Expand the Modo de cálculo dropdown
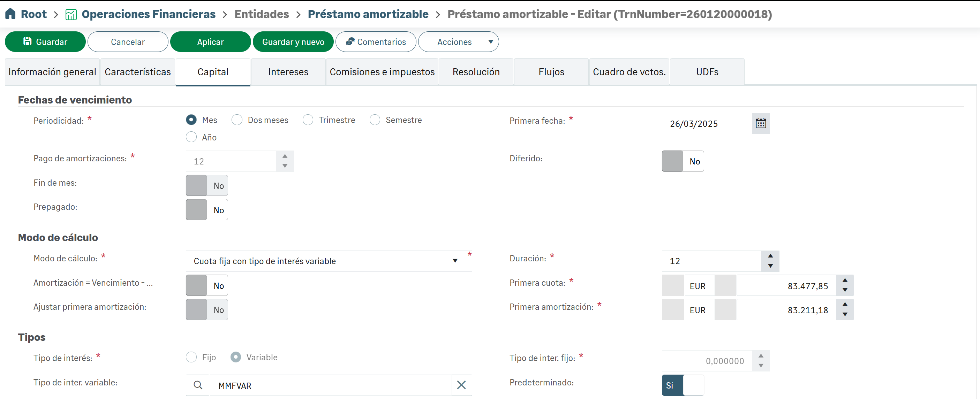This screenshot has height=399, width=980. [455, 261]
